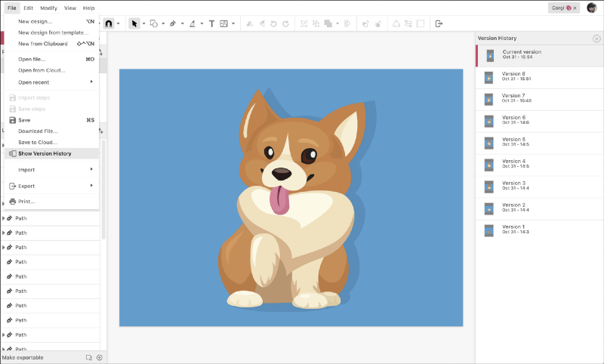Restore Version 3 from version history

click(x=513, y=185)
